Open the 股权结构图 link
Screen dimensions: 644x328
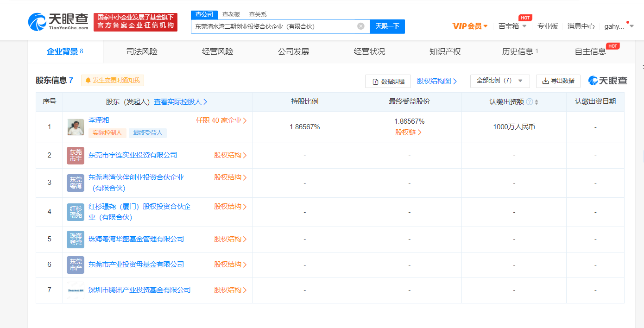(437, 81)
